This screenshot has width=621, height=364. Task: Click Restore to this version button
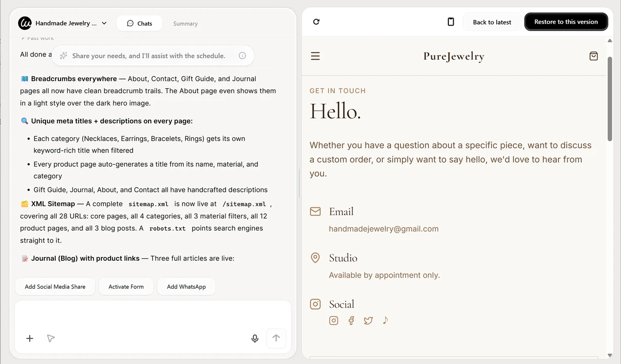click(566, 22)
